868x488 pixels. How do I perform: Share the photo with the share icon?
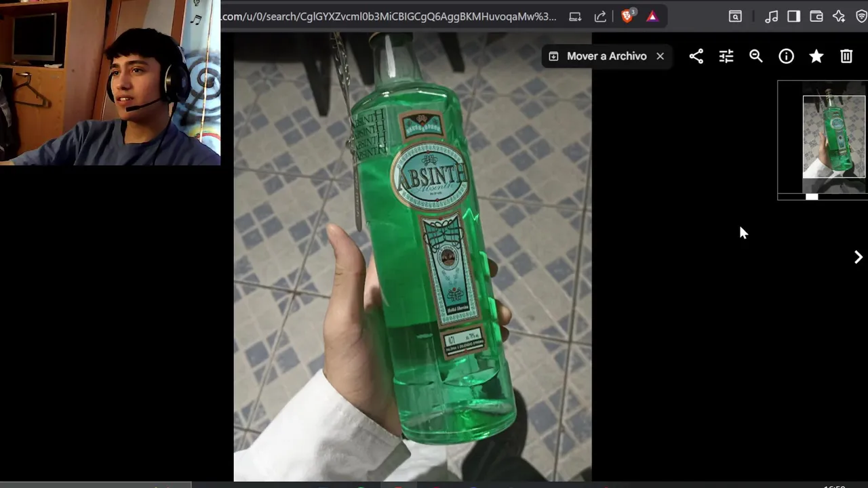click(696, 56)
